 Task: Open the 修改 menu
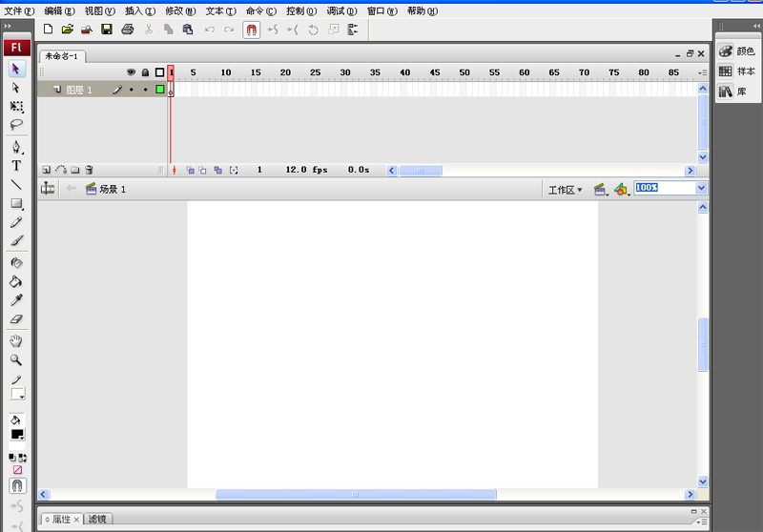180,11
